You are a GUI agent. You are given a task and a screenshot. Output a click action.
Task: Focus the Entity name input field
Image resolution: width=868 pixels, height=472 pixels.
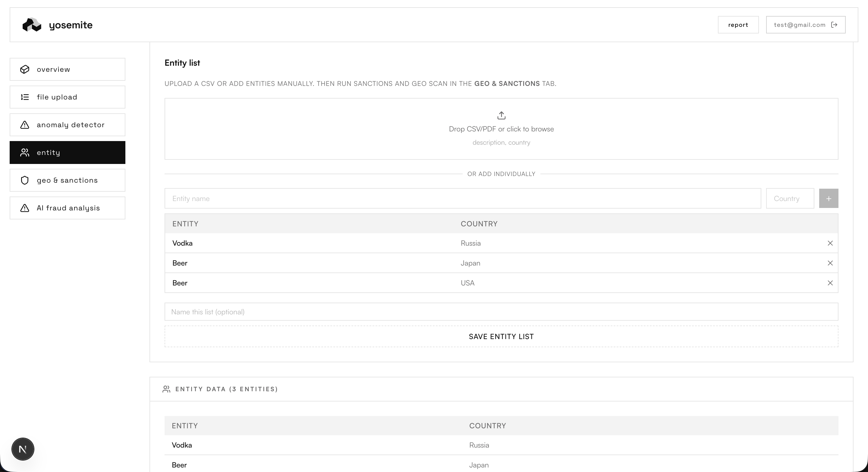(462, 198)
